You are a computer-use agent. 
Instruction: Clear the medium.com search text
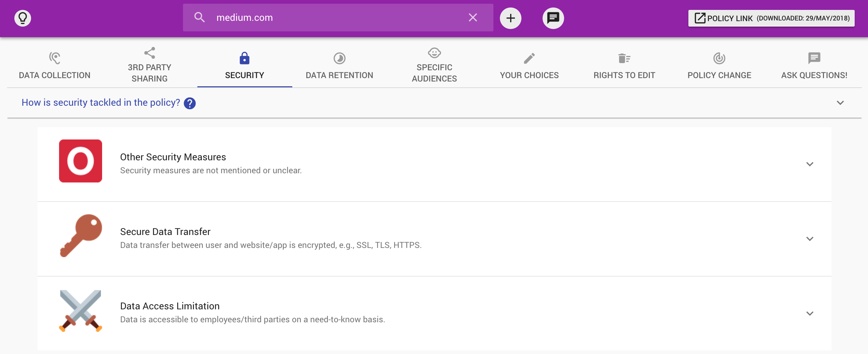point(473,18)
